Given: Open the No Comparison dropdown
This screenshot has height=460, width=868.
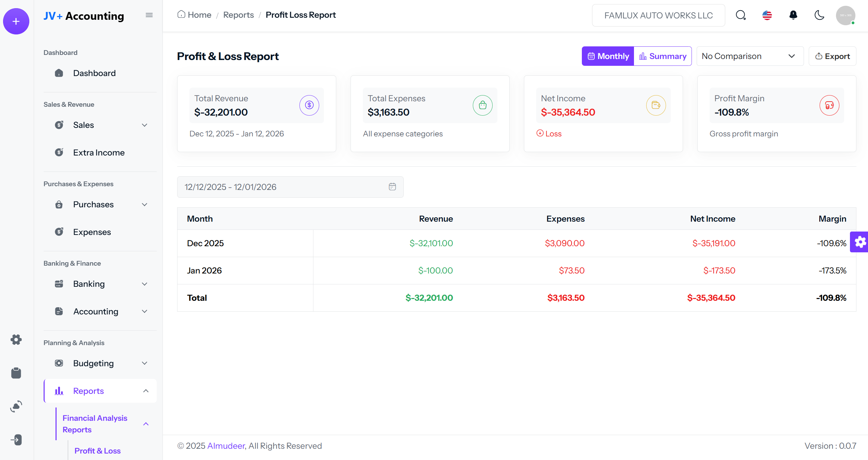Looking at the screenshot, I should point(750,56).
